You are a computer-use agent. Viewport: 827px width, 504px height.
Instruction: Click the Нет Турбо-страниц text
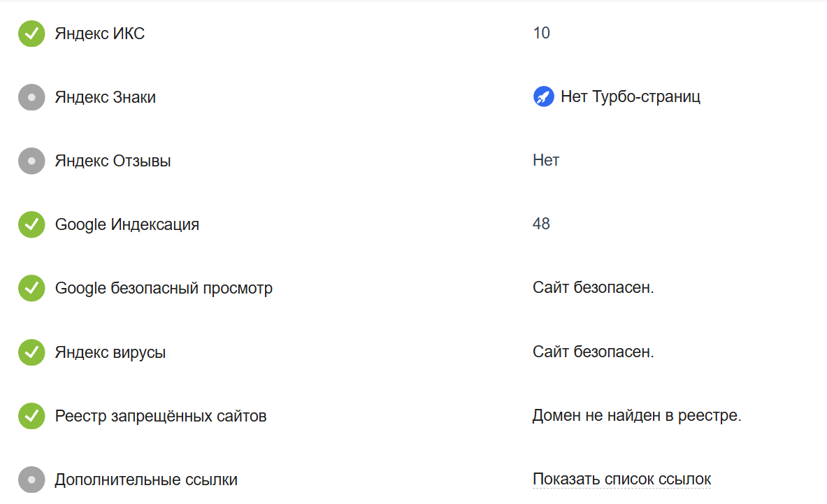(630, 97)
